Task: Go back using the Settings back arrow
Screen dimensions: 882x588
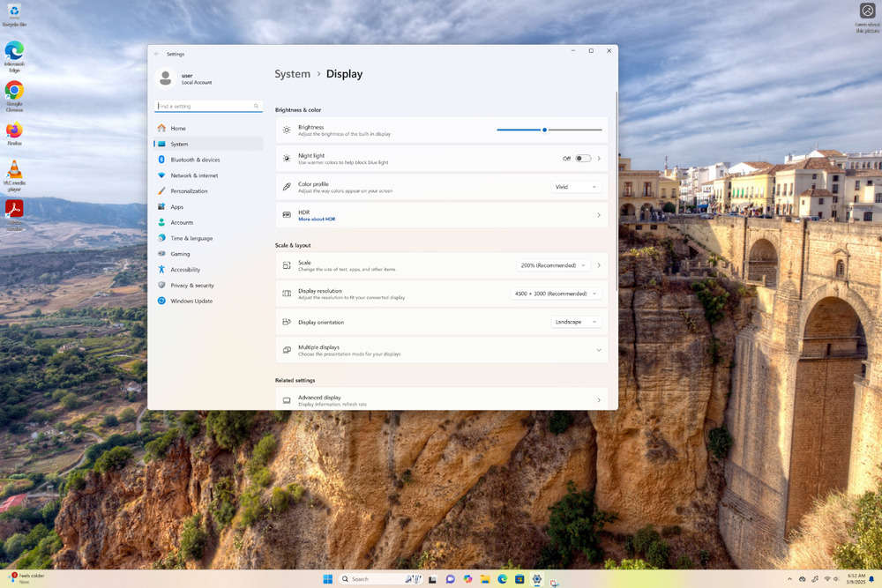Action: 157,54
